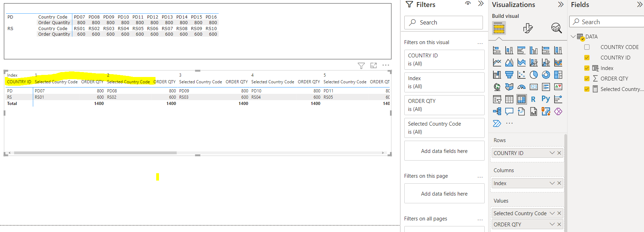Open the Format visual paintbrush tab
This screenshot has height=232, width=644.
point(528,28)
